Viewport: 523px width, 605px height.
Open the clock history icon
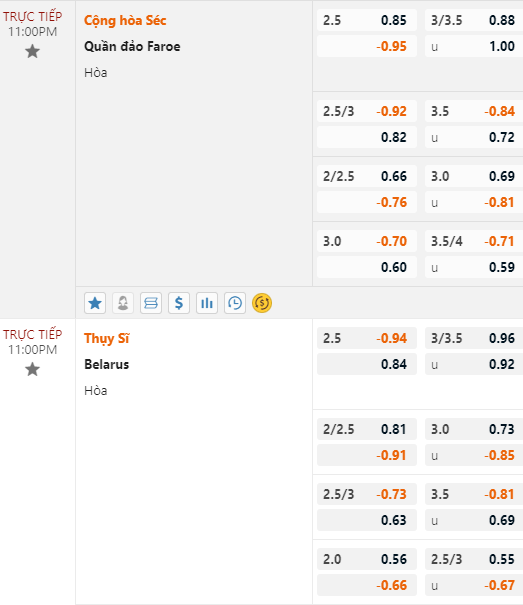[x=235, y=303]
